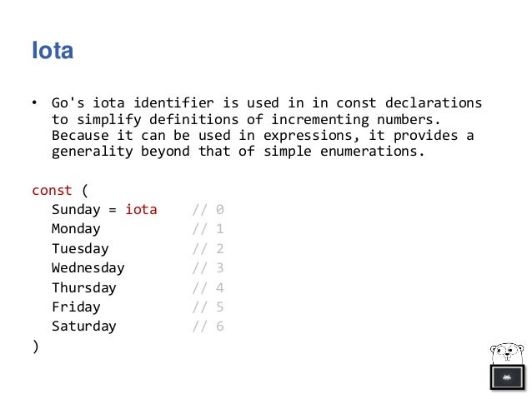The image size is (532, 399).
Task: Click the "// 4" comment
Action: 208,287
